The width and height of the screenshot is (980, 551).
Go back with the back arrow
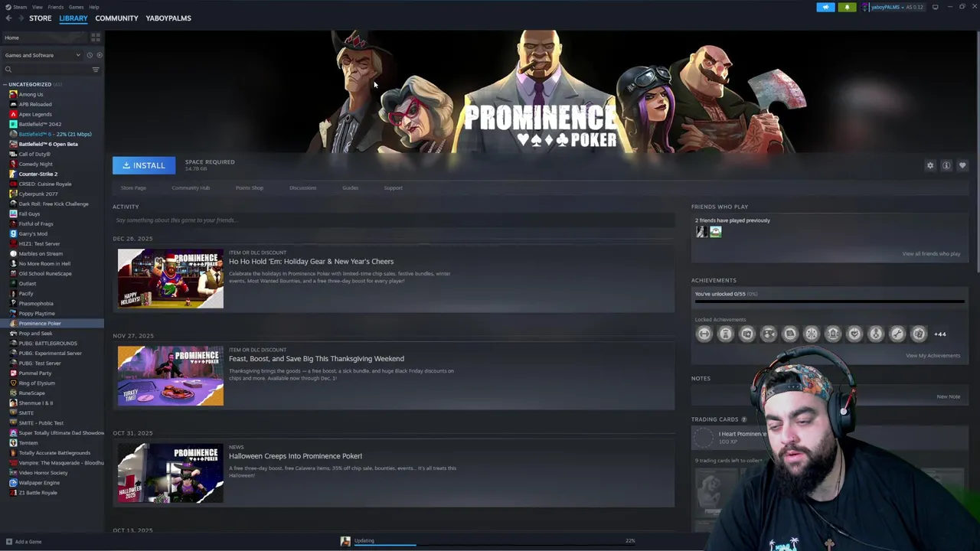[x=8, y=18]
